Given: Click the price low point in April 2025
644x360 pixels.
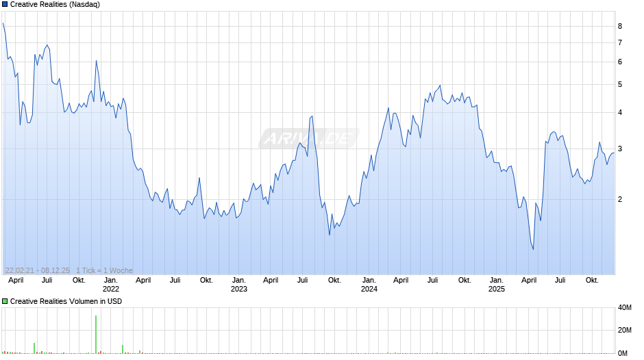Looking at the screenshot, I should (x=533, y=248).
